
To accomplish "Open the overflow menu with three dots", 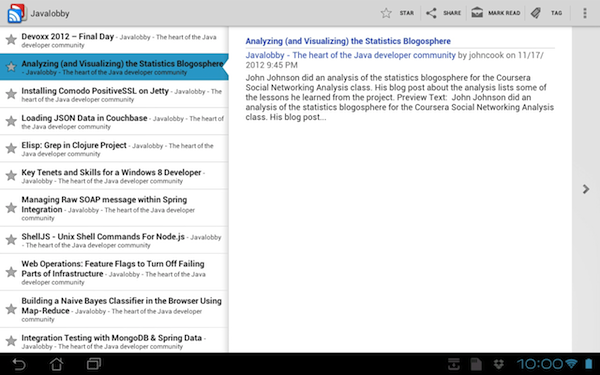I will click(584, 13).
